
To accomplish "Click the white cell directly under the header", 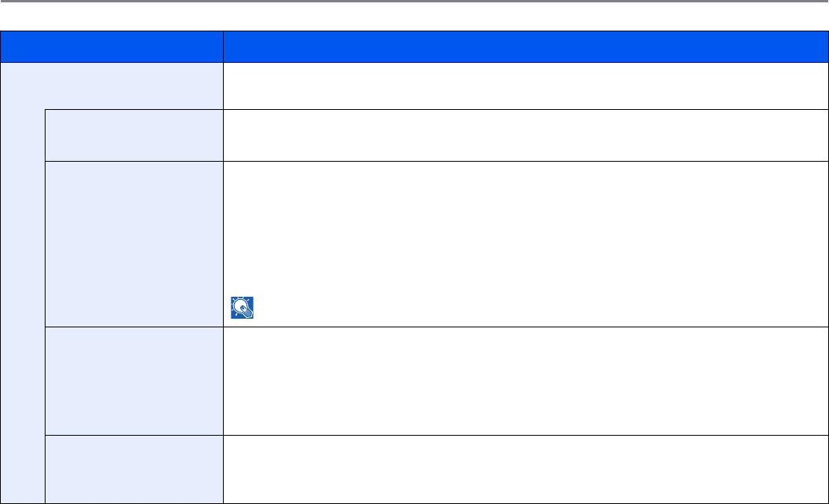I will point(525,86).
